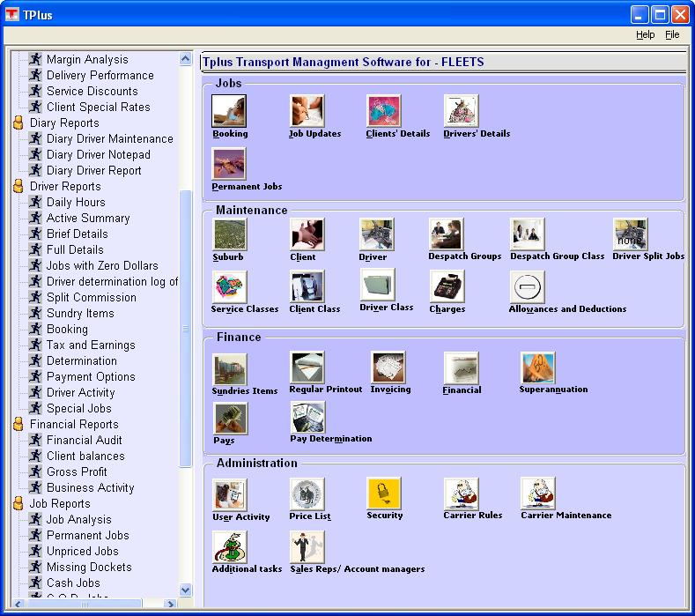Select Job Analysis report
The height and width of the screenshot is (616, 695).
click(x=79, y=519)
